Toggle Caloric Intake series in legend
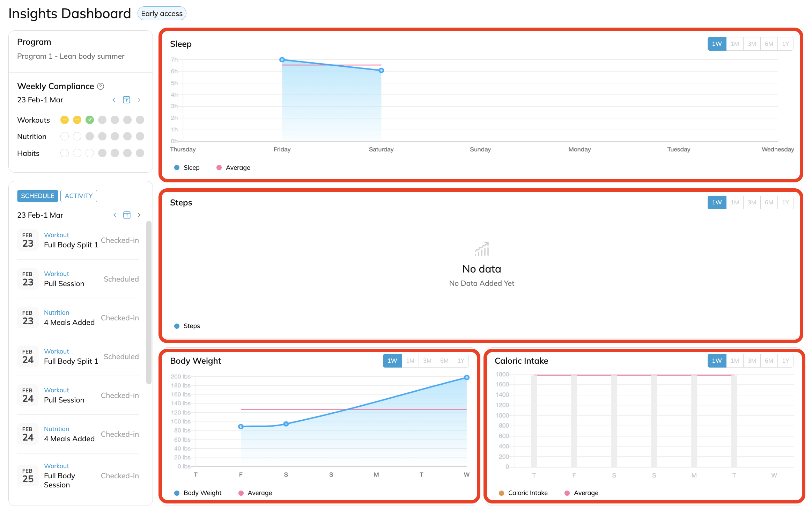Screen dimensions: 812x515 (x=523, y=493)
